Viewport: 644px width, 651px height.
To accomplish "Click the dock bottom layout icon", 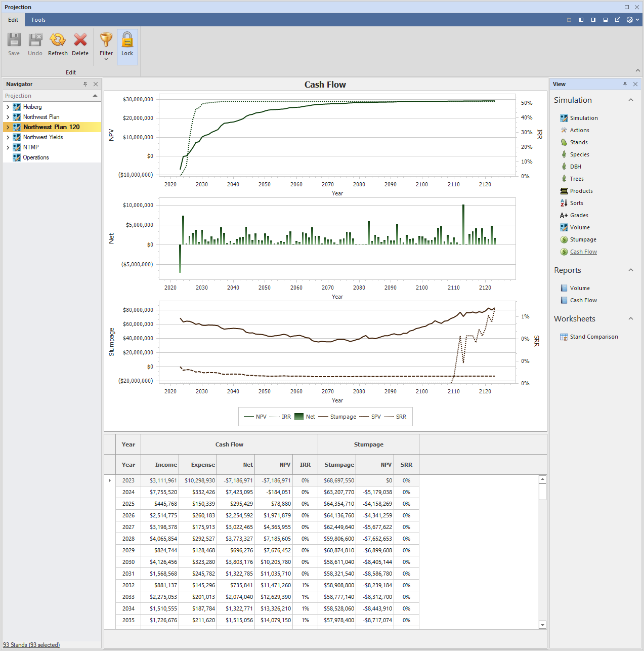I will tap(606, 20).
